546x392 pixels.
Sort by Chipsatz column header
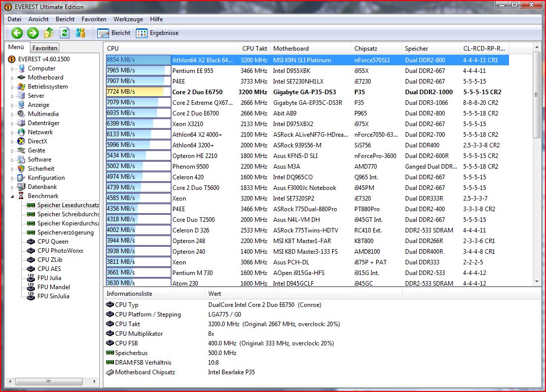pos(376,48)
